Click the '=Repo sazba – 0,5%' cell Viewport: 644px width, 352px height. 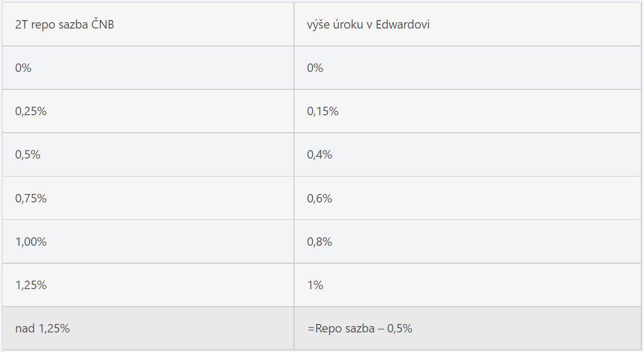coord(468,328)
